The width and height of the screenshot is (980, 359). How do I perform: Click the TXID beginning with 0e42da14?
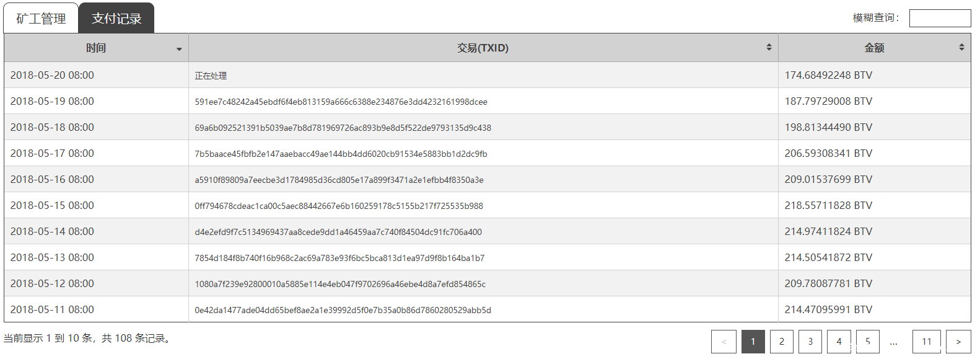pos(343,310)
